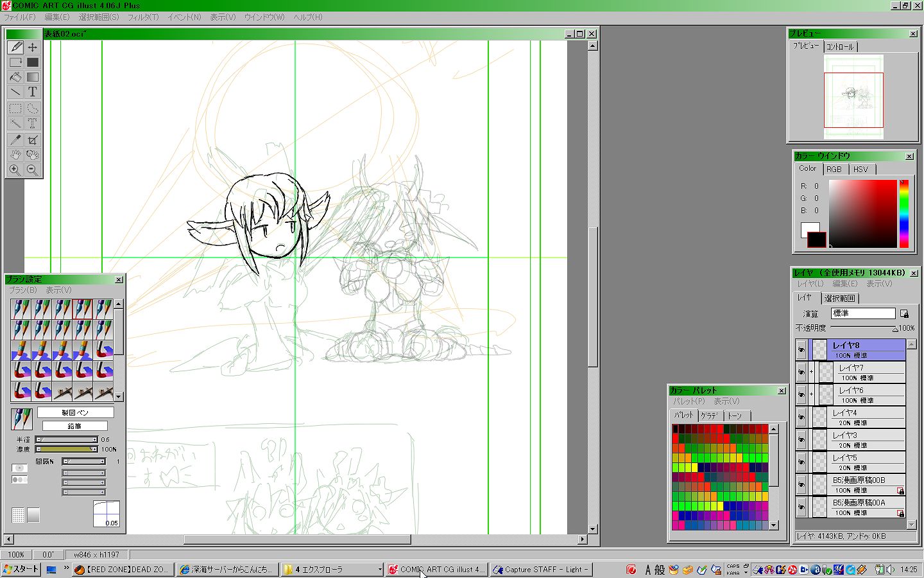Screen dimensions: 924x578
Task: Select the gradient tool
Action: (x=33, y=77)
